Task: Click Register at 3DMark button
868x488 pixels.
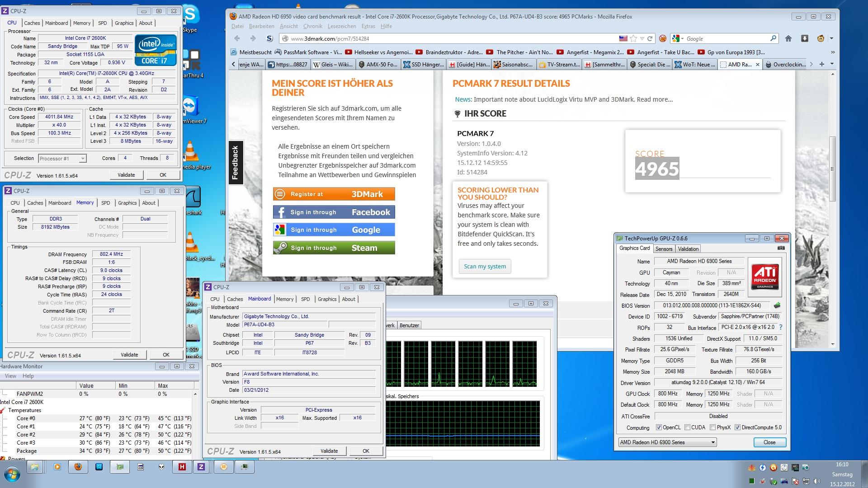Action: 334,194
